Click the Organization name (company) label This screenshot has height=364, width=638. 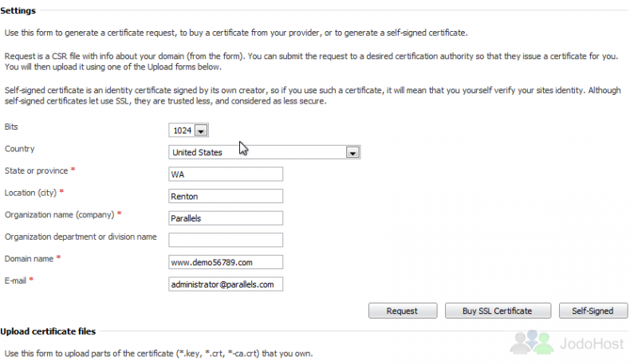tap(59, 215)
